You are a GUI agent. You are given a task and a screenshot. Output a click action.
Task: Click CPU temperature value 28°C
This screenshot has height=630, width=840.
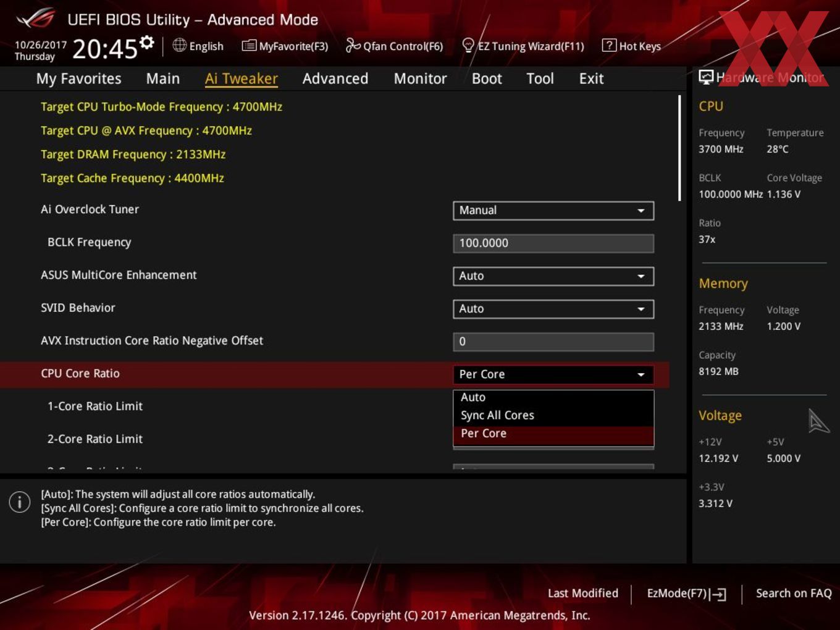point(778,149)
